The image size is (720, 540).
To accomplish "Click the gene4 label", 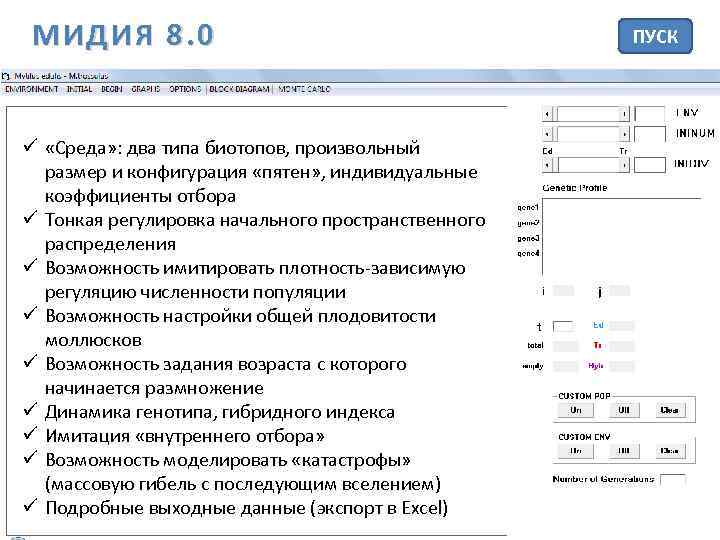I will point(528,253).
